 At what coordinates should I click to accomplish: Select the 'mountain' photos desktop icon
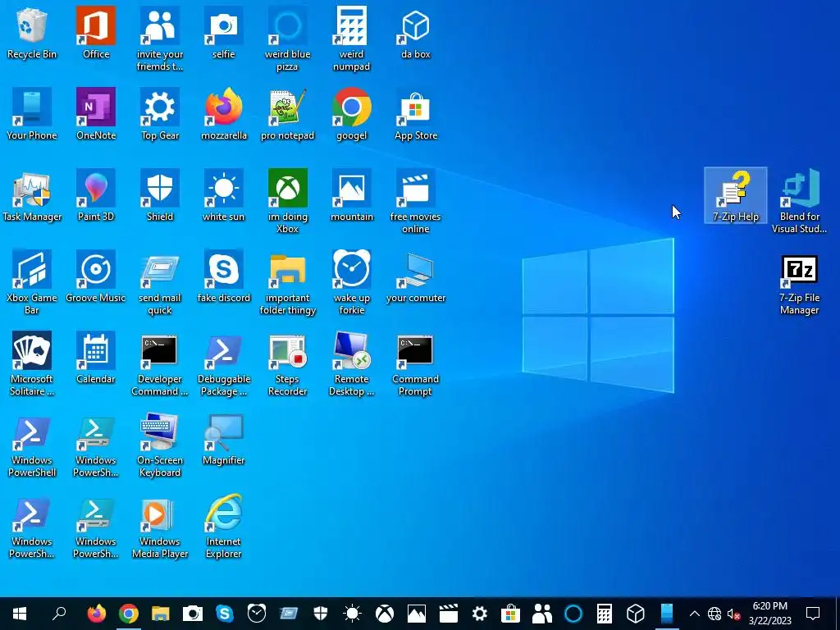click(x=351, y=196)
